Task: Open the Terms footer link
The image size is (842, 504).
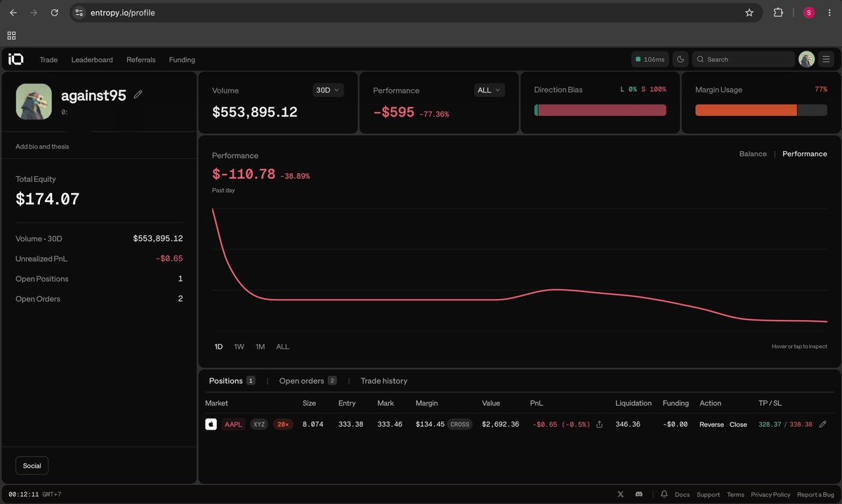Action: [x=735, y=494]
